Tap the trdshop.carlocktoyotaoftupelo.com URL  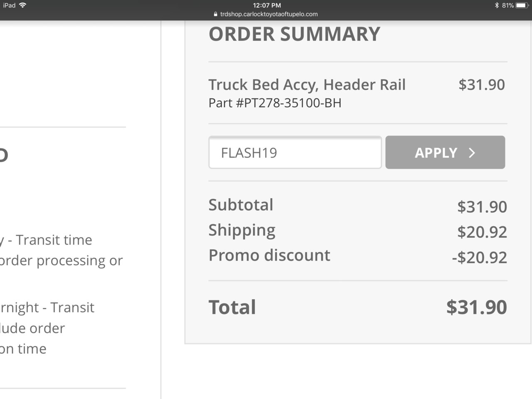(269, 14)
